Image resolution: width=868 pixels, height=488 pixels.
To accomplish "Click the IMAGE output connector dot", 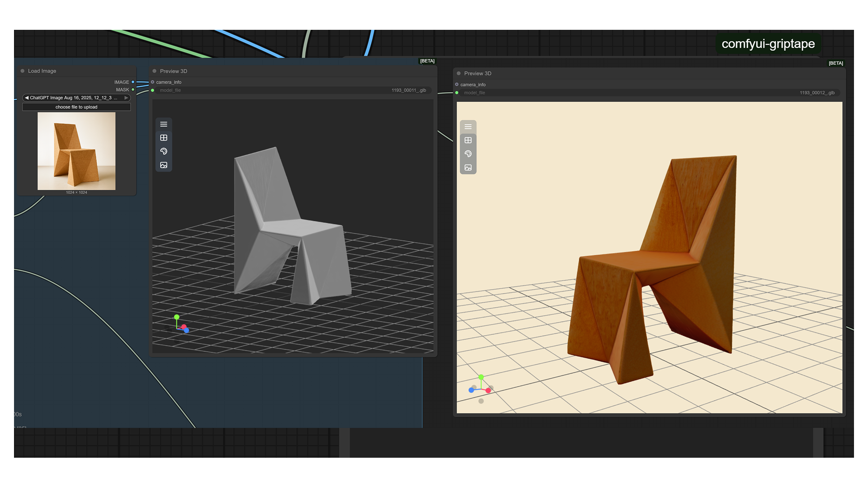I will point(133,82).
